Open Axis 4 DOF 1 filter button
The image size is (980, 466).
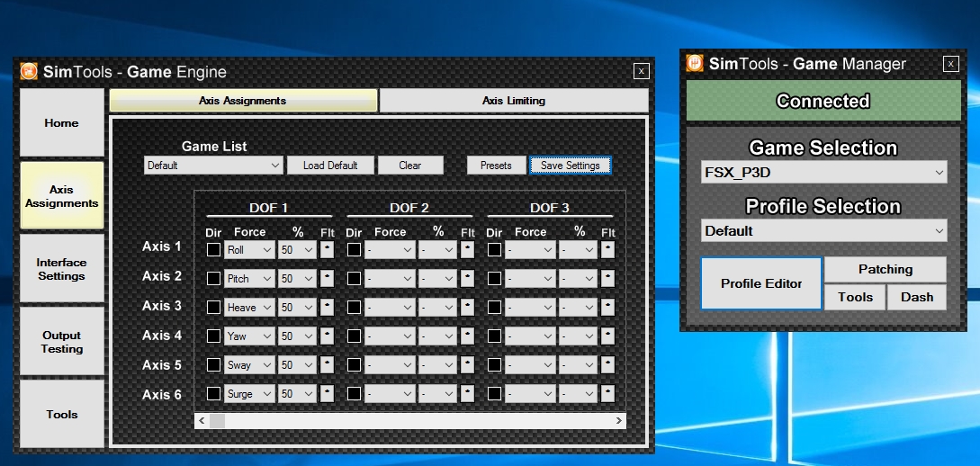pos(327,336)
